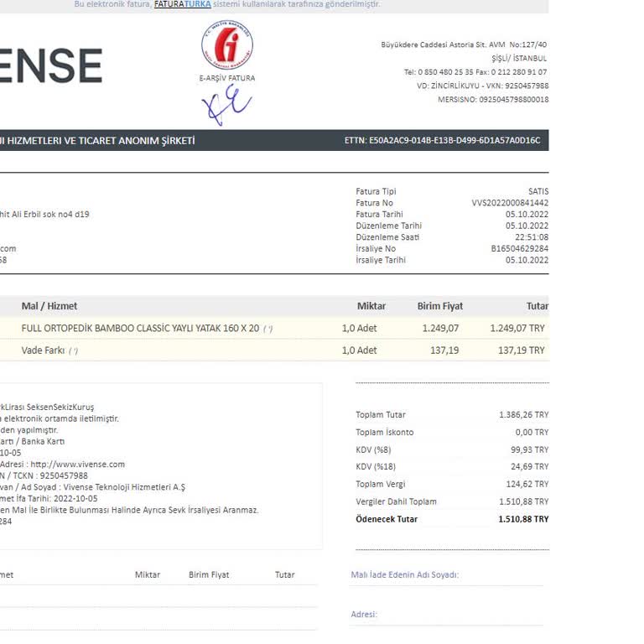Select the Düzenleme Tarihi value 05.10.2022

pos(527,226)
